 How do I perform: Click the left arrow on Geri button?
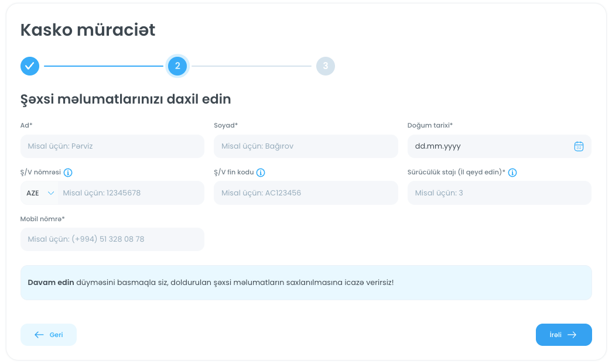39,335
